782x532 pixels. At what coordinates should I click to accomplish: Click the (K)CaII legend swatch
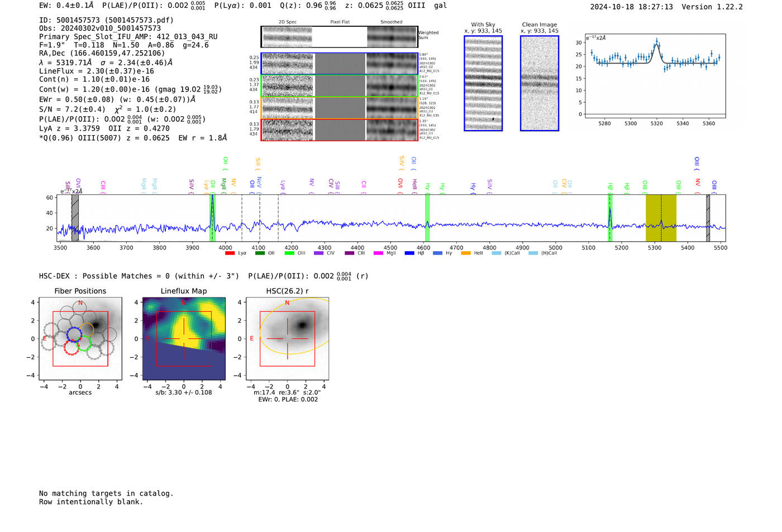click(497, 253)
